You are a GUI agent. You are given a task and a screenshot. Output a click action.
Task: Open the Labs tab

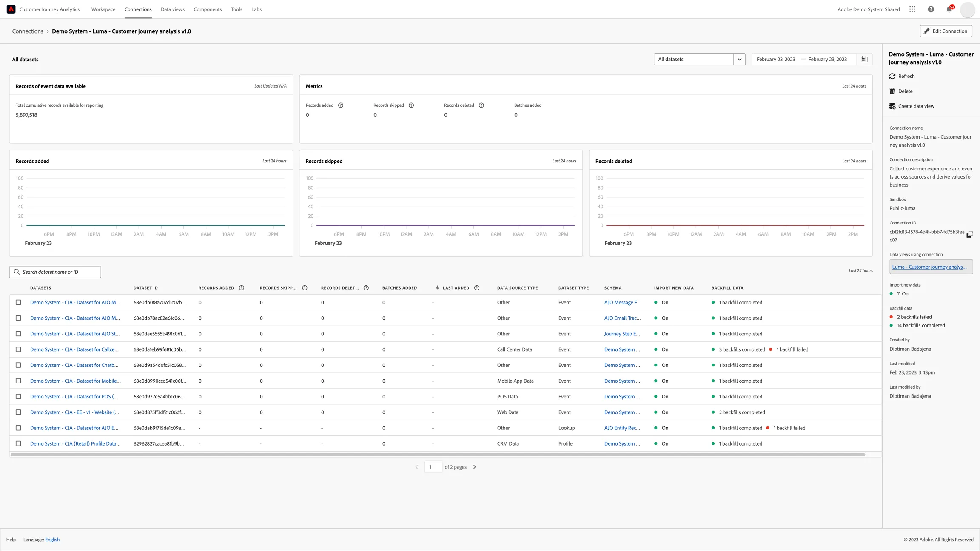256,9
